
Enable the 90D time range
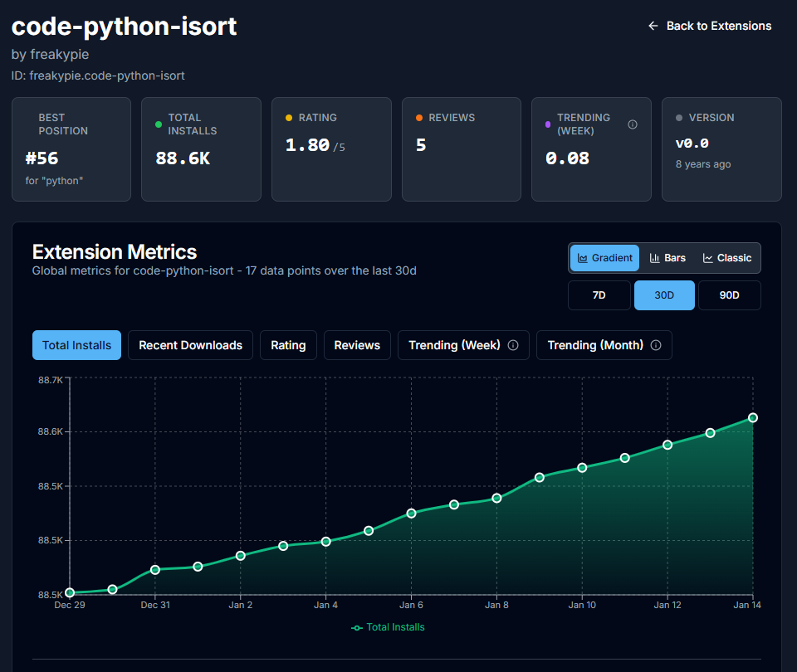(x=729, y=295)
